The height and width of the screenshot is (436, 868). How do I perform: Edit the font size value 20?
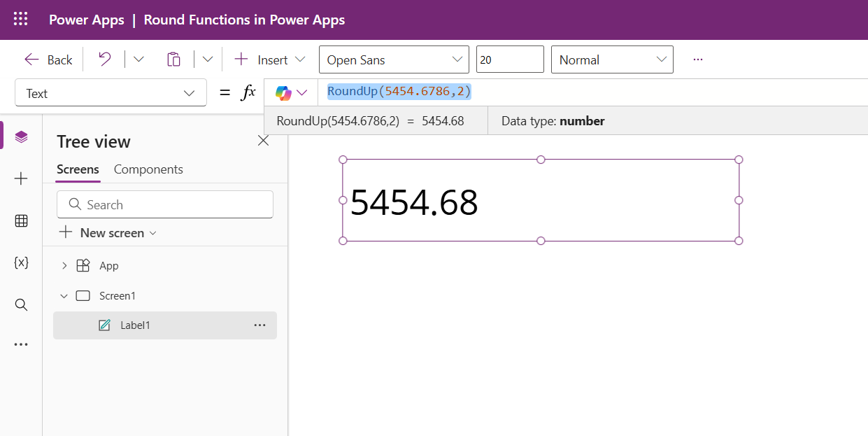[x=510, y=59]
